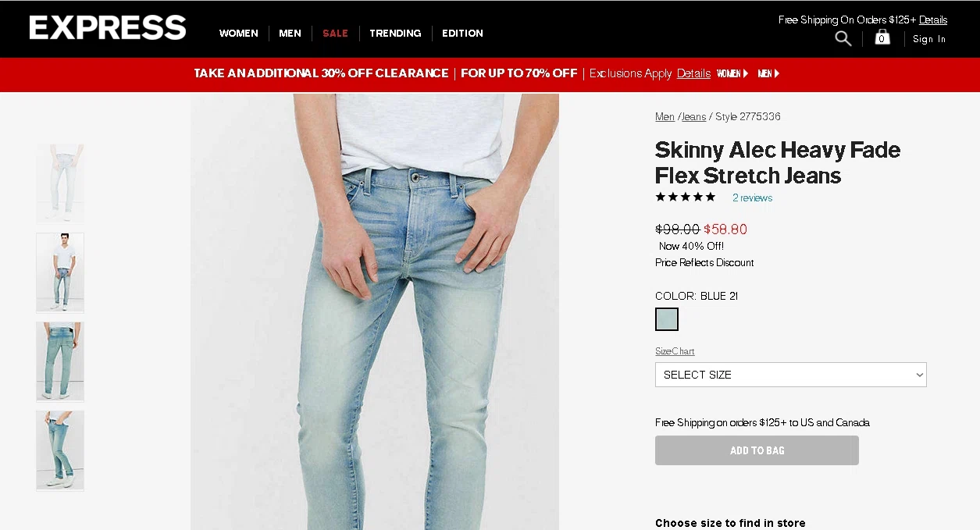Open the search magnifier icon
The height and width of the screenshot is (530, 980).
[x=843, y=38]
